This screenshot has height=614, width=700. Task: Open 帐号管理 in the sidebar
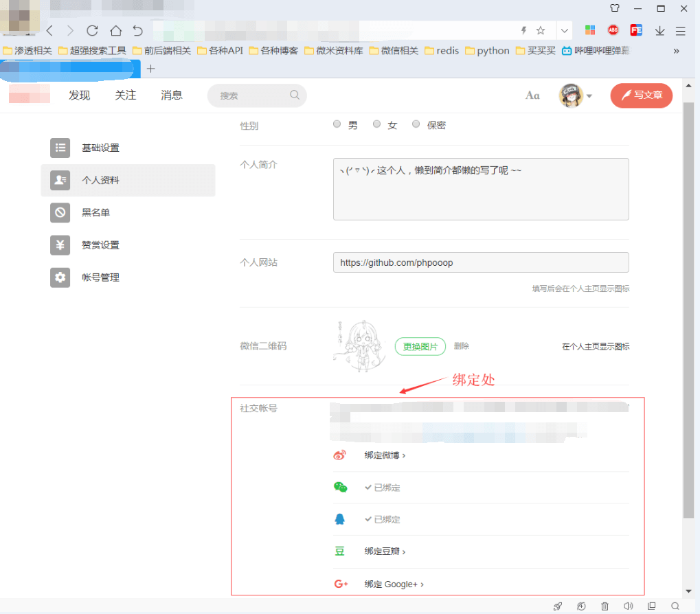(128, 277)
